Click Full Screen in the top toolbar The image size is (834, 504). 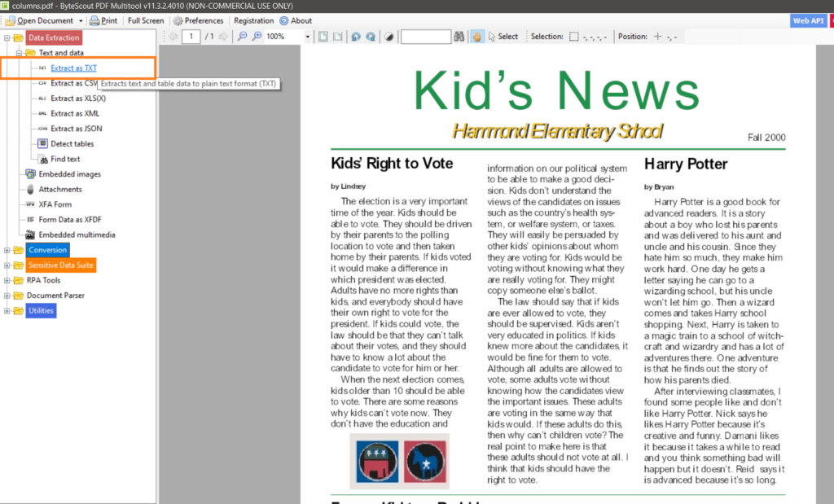click(x=146, y=20)
